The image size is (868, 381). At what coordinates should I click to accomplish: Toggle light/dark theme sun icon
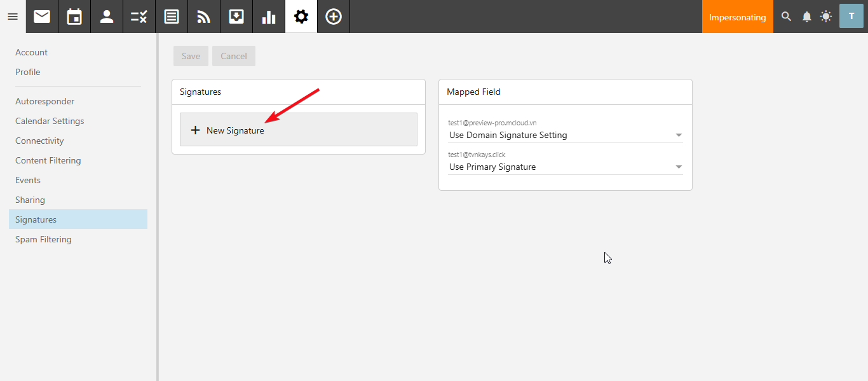click(825, 17)
